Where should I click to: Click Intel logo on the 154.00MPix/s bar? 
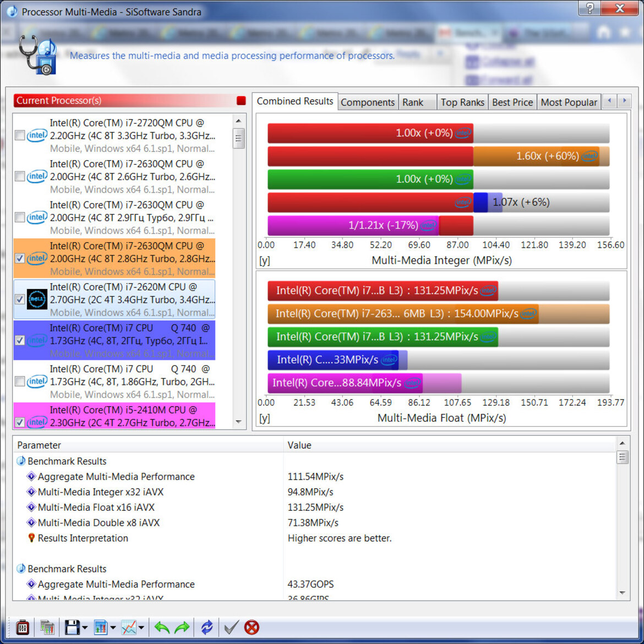coord(528,314)
